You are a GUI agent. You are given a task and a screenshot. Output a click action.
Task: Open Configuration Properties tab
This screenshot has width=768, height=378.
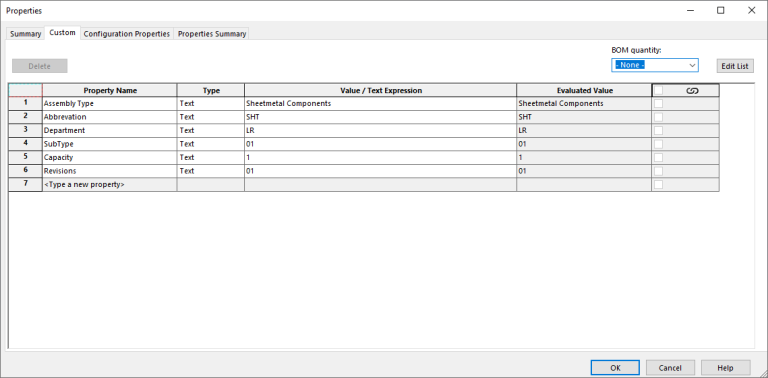tap(127, 34)
